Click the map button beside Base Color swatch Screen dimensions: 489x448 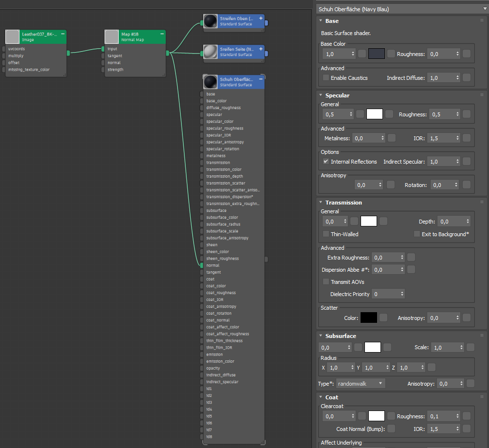[391, 54]
